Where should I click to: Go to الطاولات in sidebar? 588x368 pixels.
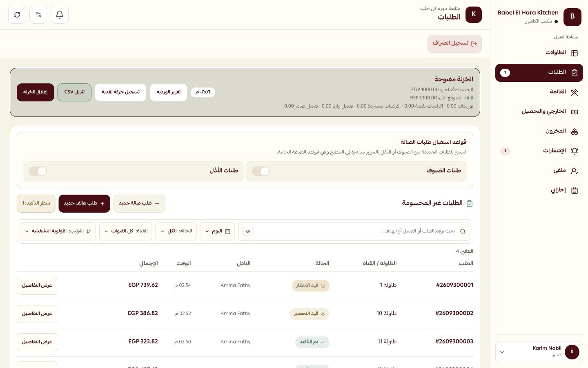click(539, 53)
